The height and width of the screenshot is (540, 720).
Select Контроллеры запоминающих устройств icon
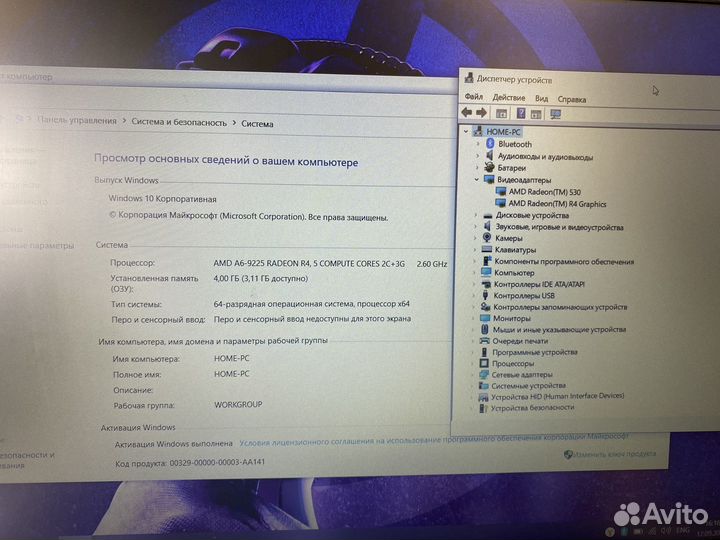485,306
